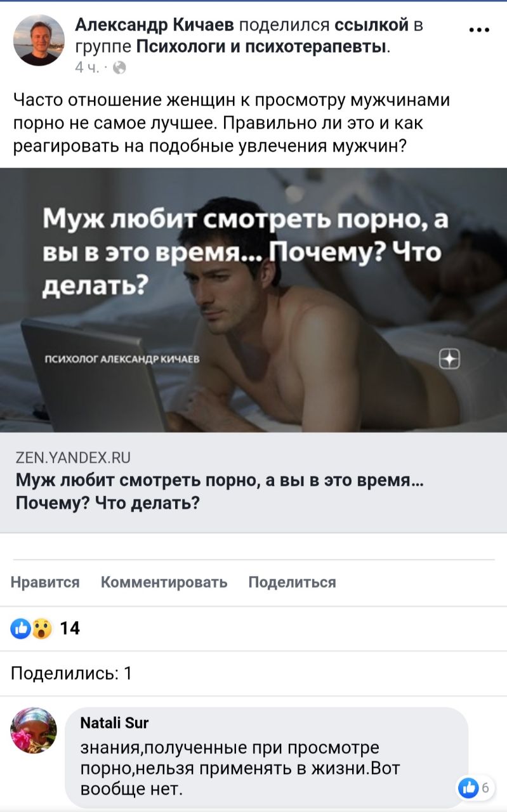Viewport: 507px width, 812px height.
Task: Click the globe public-visibility icon
Action: (x=119, y=68)
